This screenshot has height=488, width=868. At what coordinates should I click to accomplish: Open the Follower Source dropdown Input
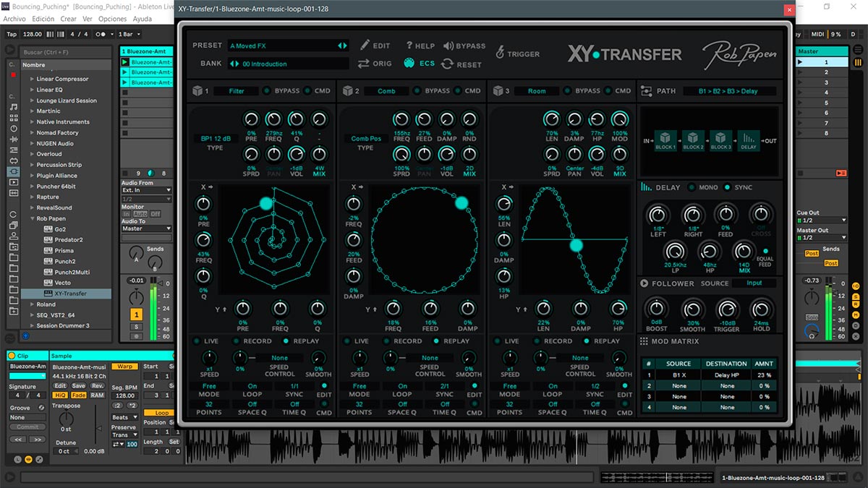[x=754, y=283]
